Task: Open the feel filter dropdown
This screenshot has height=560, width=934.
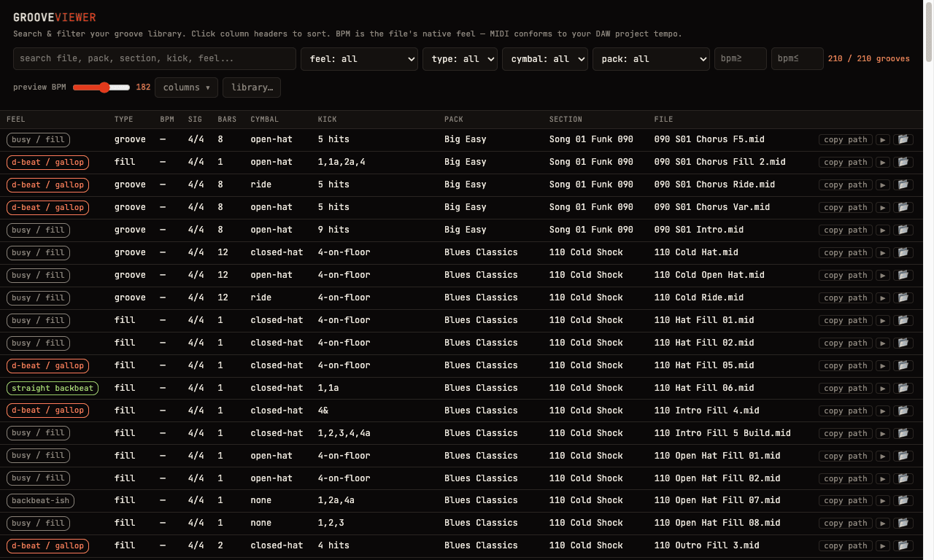Action: [x=359, y=59]
